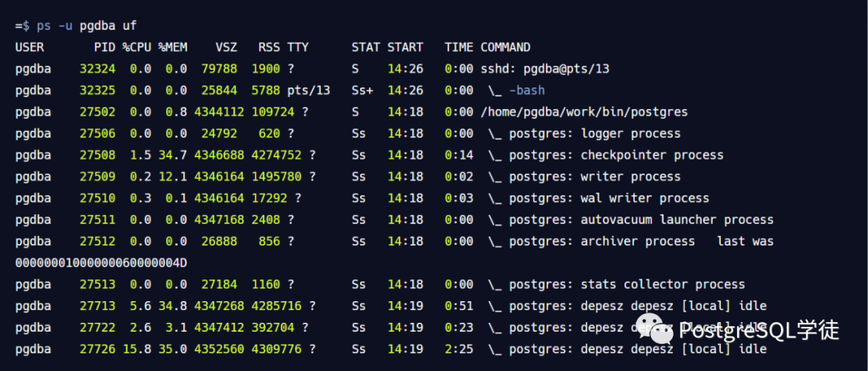
Task: Click the 'autovacuum launcher process' entry
Action: (677, 219)
